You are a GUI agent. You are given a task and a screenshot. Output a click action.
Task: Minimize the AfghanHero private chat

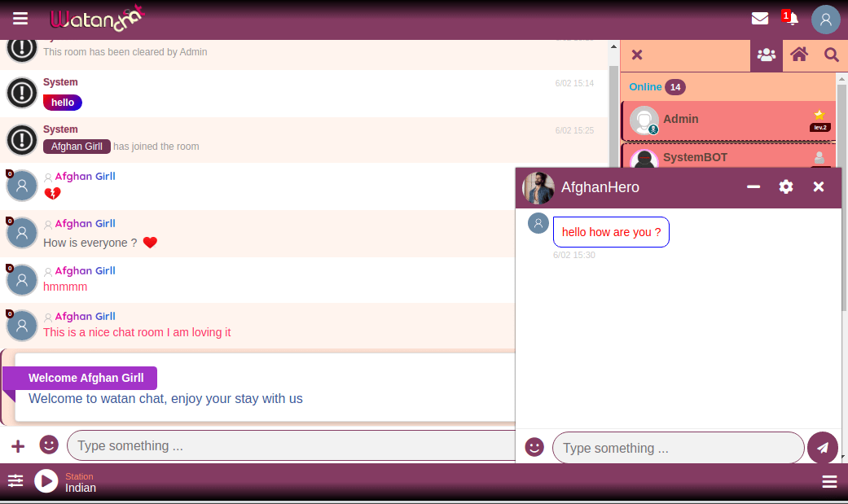tap(754, 187)
